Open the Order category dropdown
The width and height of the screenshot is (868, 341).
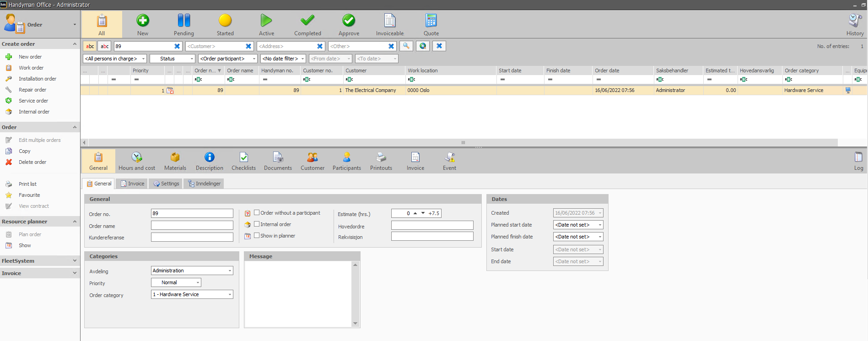(192, 294)
